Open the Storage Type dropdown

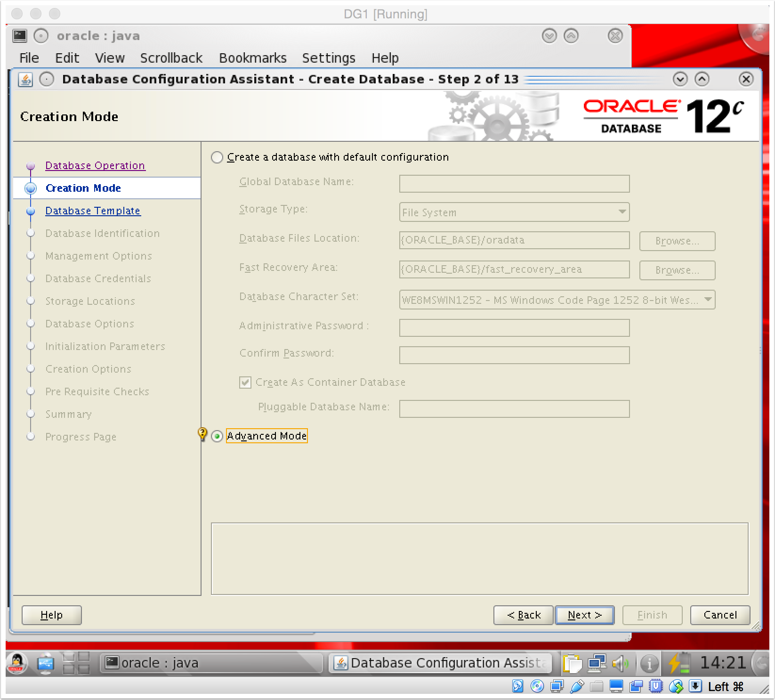pos(514,212)
